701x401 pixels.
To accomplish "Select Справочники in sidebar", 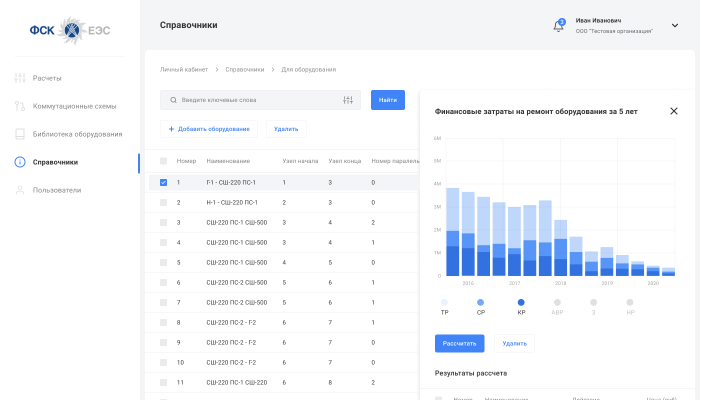I will (55, 162).
